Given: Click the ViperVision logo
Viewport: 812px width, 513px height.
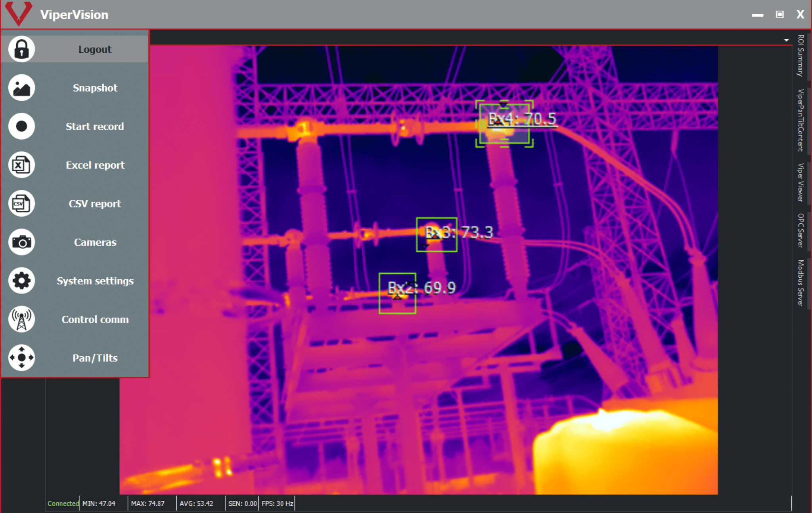Looking at the screenshot, I should click(x=18, y=13).
